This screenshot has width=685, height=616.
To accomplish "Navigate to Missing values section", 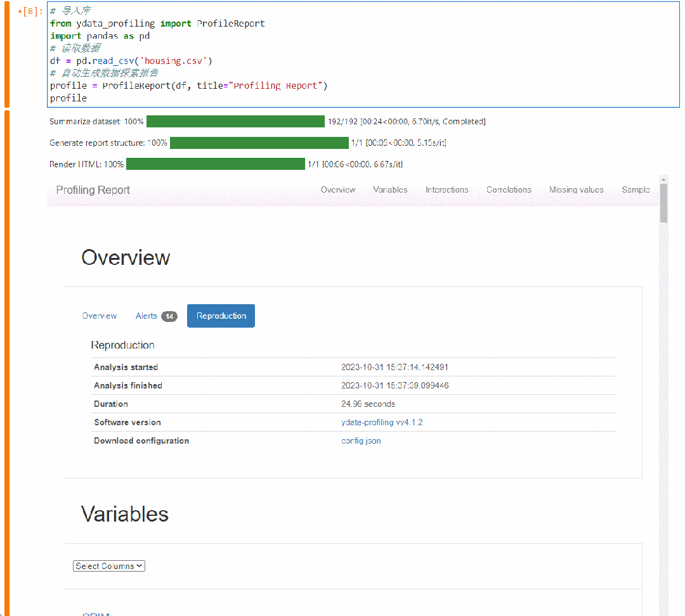I will (x=576, y=190).
